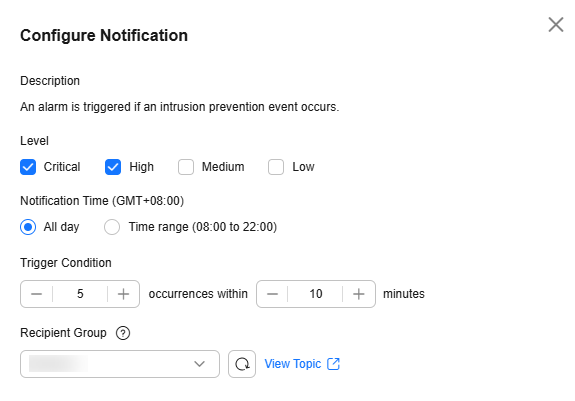Uncheck the High level checkbox
The image size is (575, 401).
pyautogui.click(x=113, y=167)
